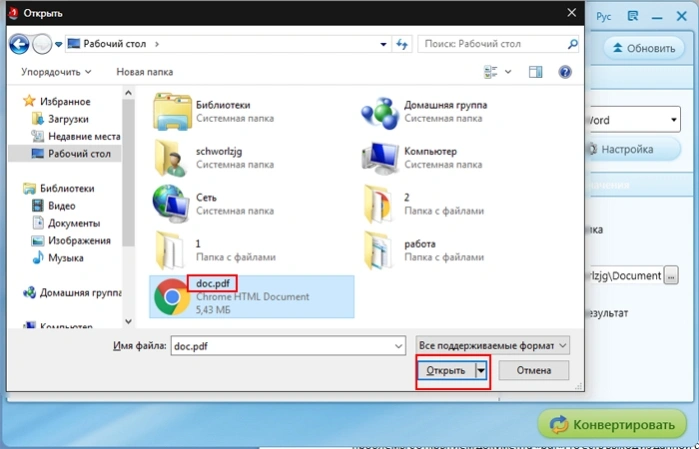The image size is (699, 449).
Task: Open the Имя файла history dropdown
Action: [x=399, y=346]
